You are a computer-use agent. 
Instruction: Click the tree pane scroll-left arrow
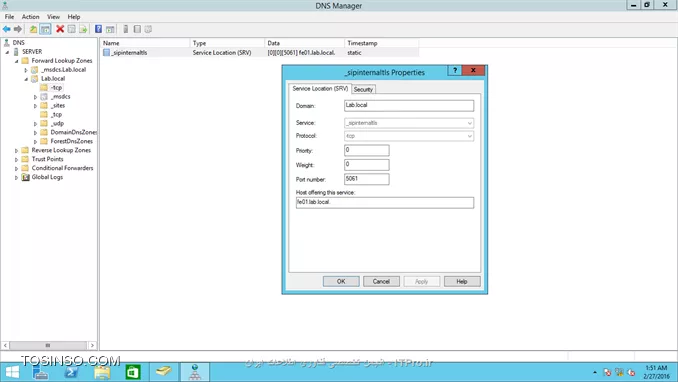(x=5, y=345)
